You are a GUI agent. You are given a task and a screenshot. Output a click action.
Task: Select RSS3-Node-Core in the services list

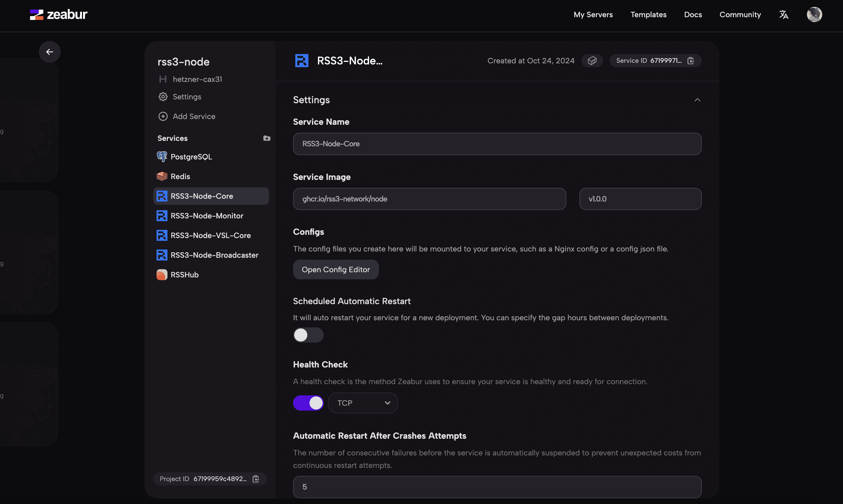pos(211,196)
